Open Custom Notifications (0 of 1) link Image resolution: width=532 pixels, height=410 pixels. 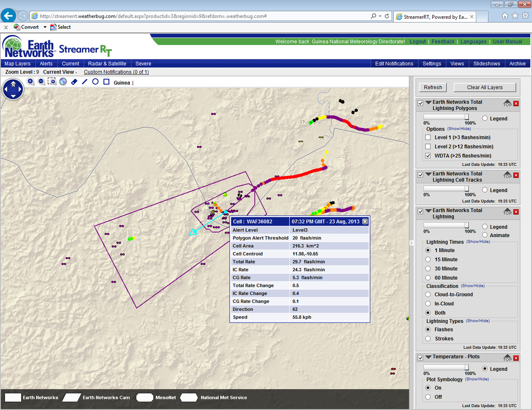116,72
